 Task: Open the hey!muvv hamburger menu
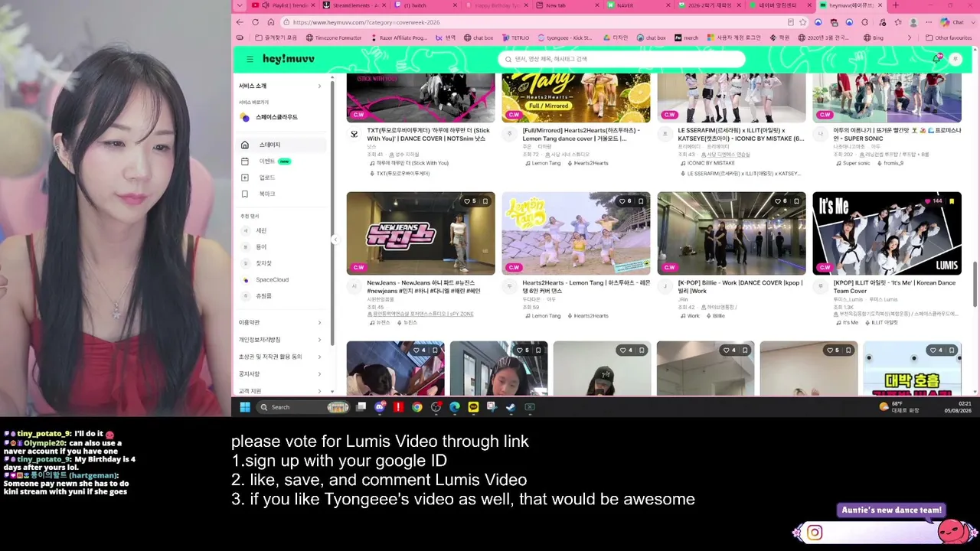pos(250,59)
